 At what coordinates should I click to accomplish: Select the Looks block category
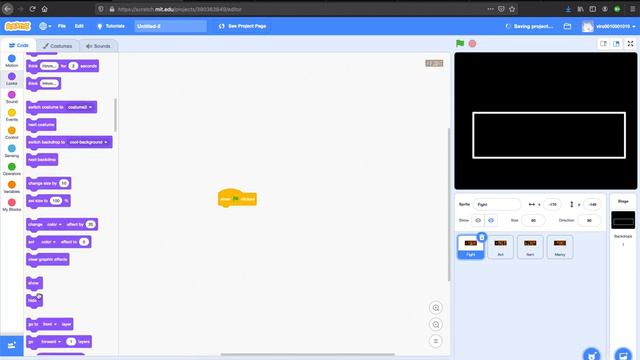coord(12,79)
